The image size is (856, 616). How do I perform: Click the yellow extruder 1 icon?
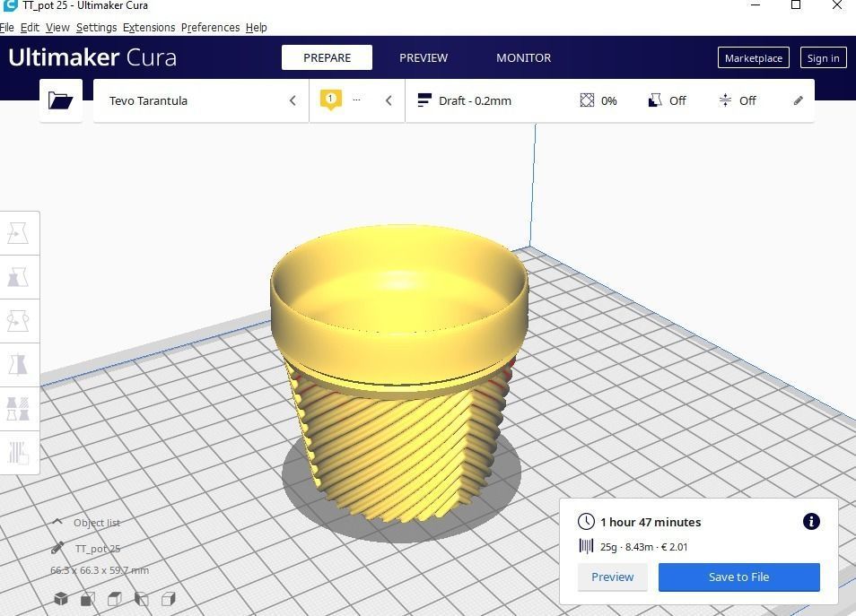[330, 100]
